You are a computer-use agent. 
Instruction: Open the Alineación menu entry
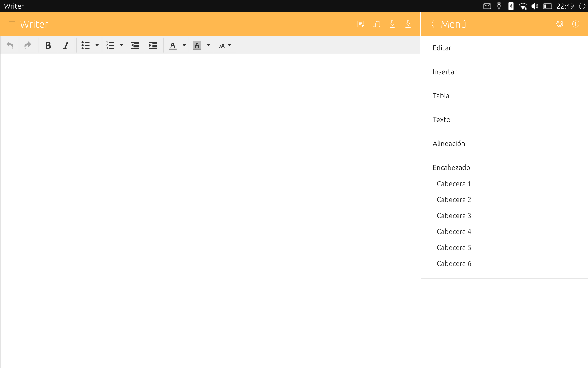click(504, 144)
